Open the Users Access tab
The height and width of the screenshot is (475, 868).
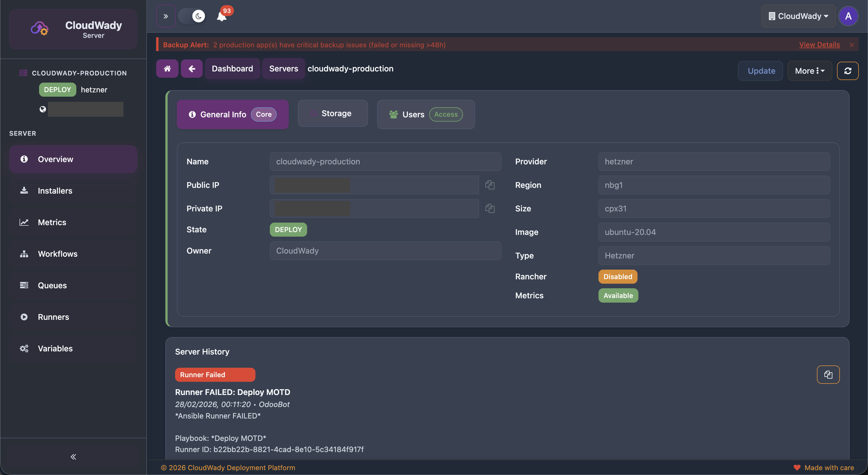click(x=426, y=114)
